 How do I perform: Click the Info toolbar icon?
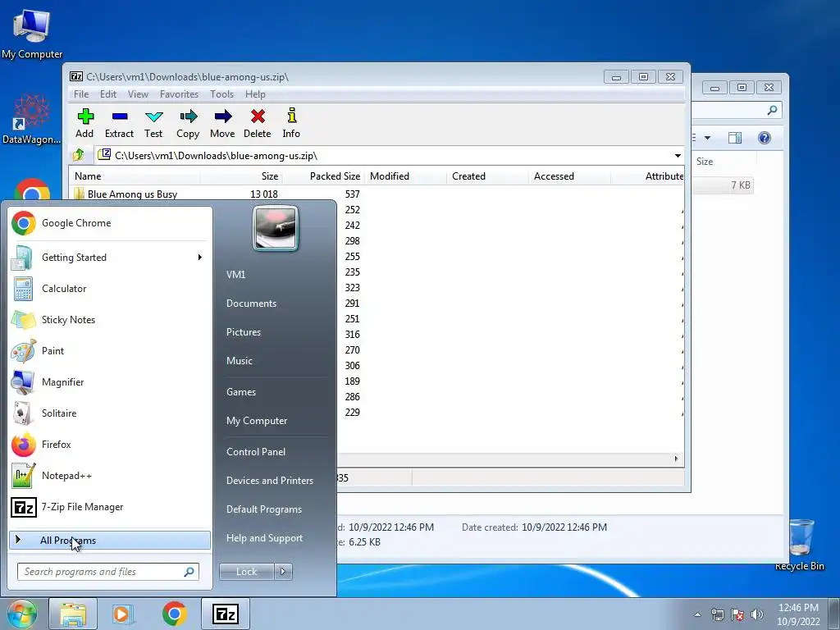pos(291,123)
